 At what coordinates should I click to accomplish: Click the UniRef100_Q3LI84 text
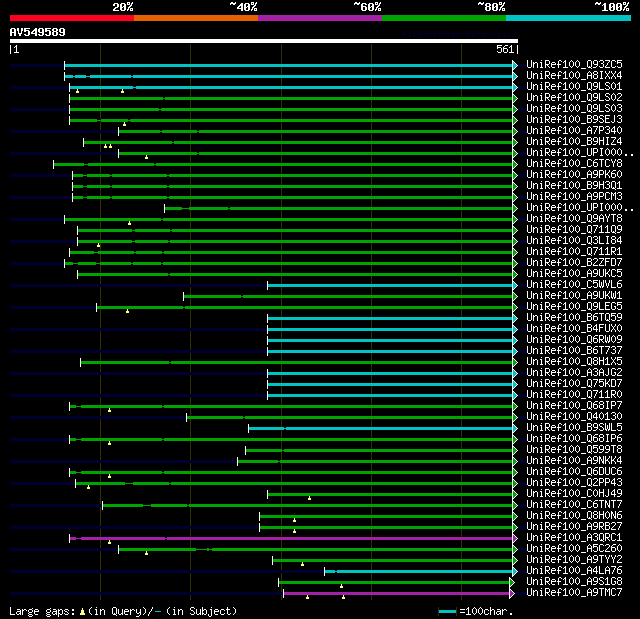point(574,241)
